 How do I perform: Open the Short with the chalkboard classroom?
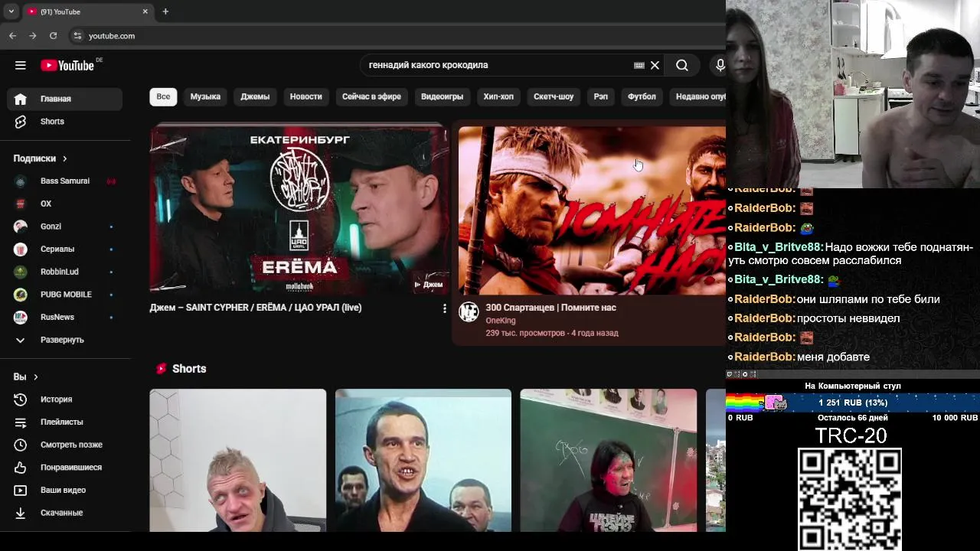(609, 460)
